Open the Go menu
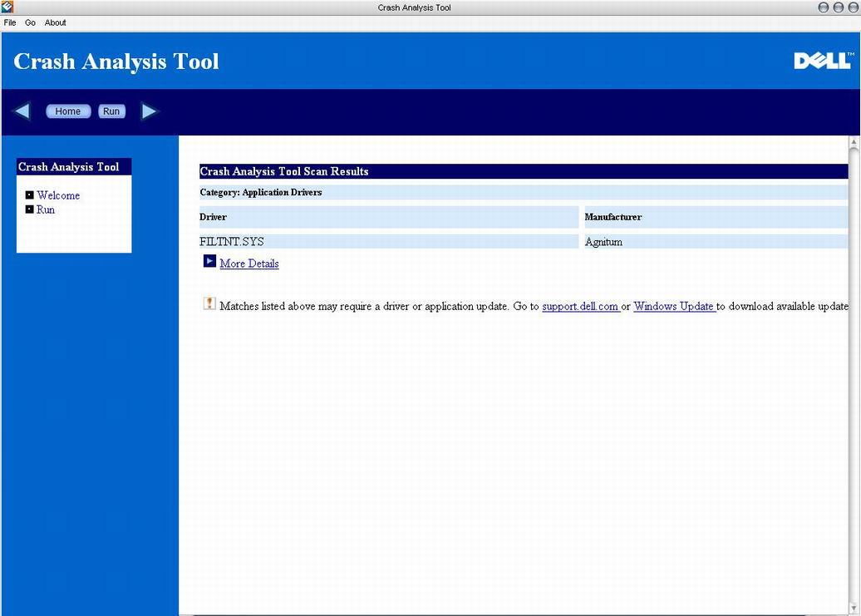Viewport: 861px width, 616px height. (30, 22)
